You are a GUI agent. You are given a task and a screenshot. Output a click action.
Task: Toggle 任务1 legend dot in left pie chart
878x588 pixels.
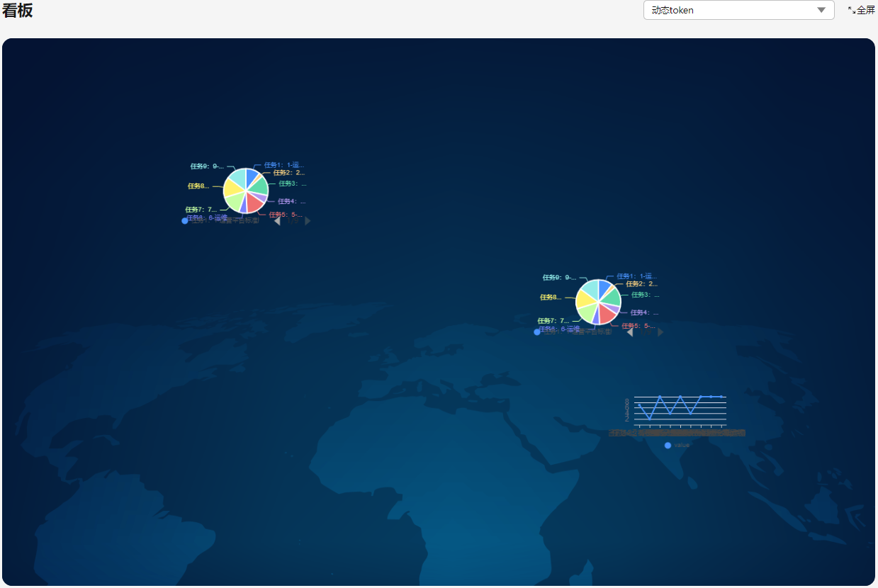pos(185,221)
